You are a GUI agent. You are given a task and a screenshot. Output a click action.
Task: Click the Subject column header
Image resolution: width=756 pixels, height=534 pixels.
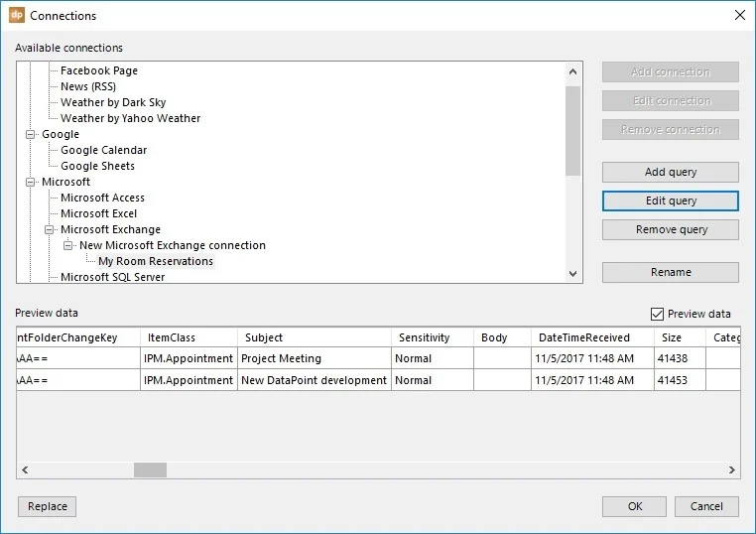click(315, 337)
